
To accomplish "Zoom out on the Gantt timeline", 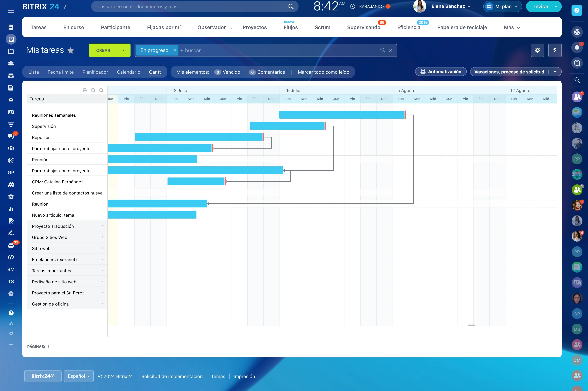I will pos(101,90).
